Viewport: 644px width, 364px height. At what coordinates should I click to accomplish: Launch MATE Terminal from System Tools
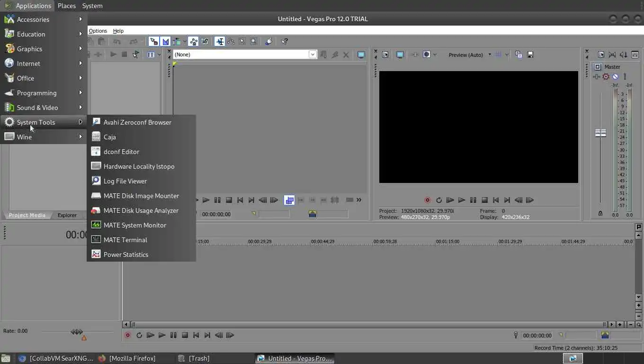pos(141,240)
